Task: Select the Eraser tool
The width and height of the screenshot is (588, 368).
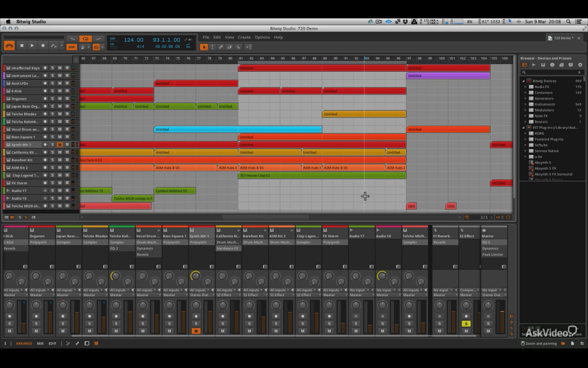Action: [230, 47]
